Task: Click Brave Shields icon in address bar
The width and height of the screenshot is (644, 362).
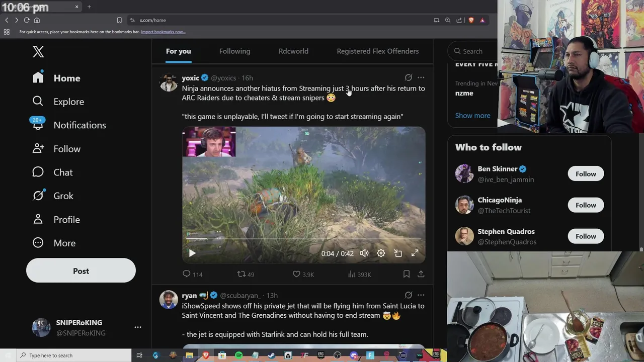Action: tap(471, 20)
